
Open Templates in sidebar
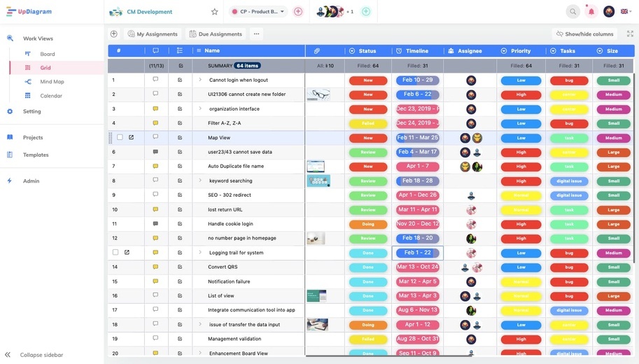36,155
